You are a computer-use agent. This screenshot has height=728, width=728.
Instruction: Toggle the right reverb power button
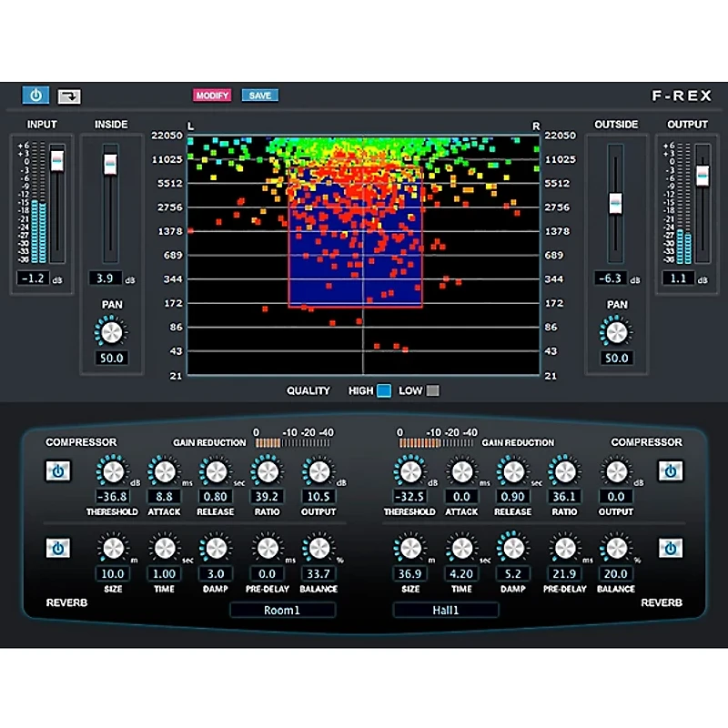coord(671,548)
